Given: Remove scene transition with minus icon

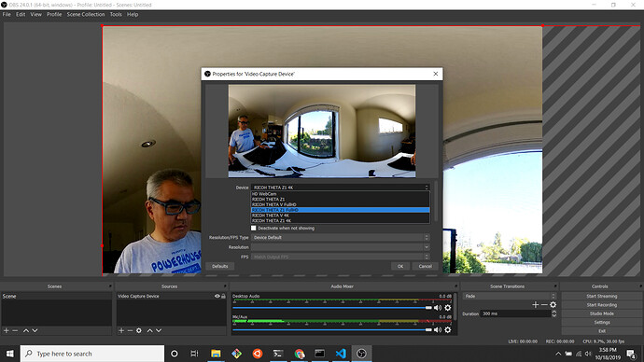Looking at the screenshot, I should 544,304.
